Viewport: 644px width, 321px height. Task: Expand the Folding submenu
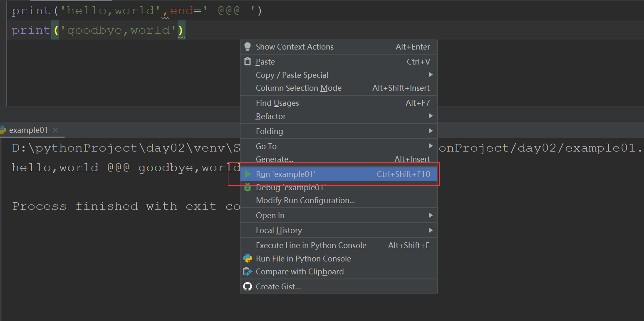[x=339, y=131]
